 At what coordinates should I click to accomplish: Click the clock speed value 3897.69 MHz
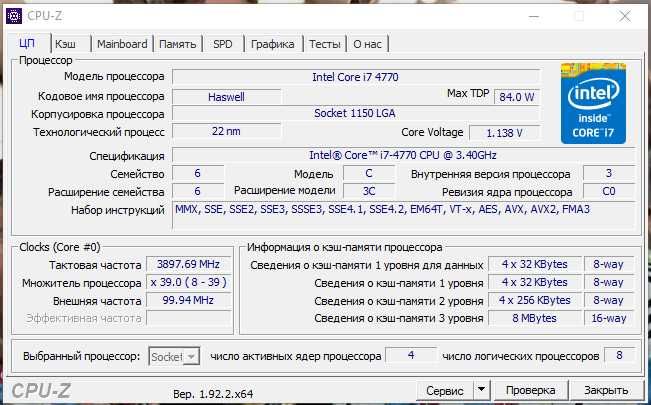[189, 264]
